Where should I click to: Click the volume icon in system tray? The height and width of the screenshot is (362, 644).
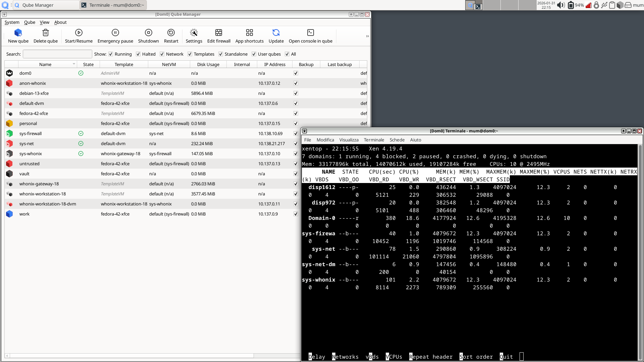pos(560,5)
